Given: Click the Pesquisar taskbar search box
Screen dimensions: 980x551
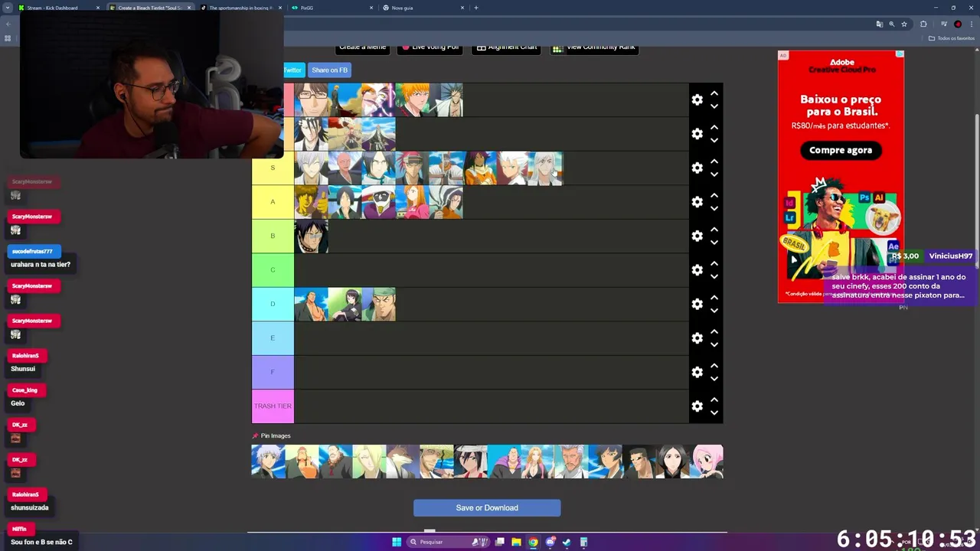Looking at the screenshot, I should [x=448, y=542].
